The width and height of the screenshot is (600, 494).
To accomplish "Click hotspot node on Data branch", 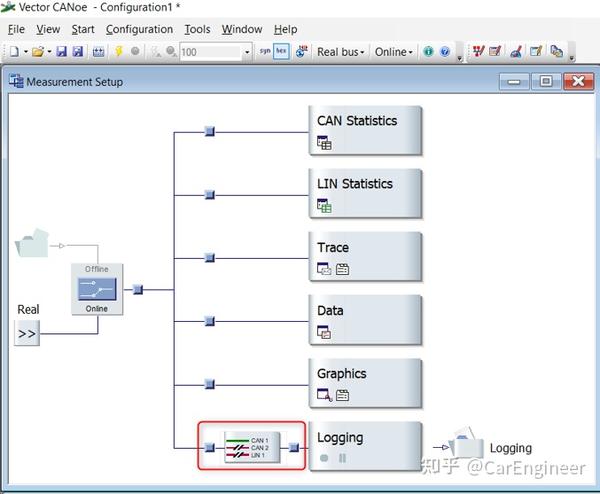I will pyautogui.click(x=210, y=321).
